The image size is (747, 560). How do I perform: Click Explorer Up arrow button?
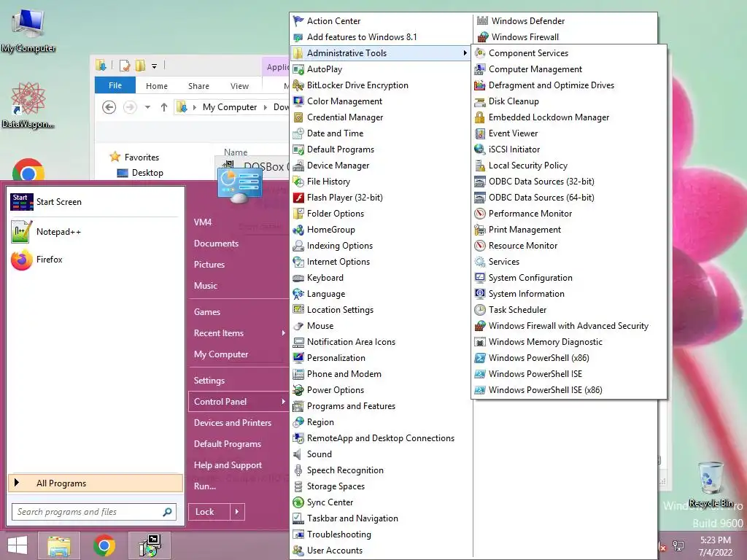(x=164, y=107)
